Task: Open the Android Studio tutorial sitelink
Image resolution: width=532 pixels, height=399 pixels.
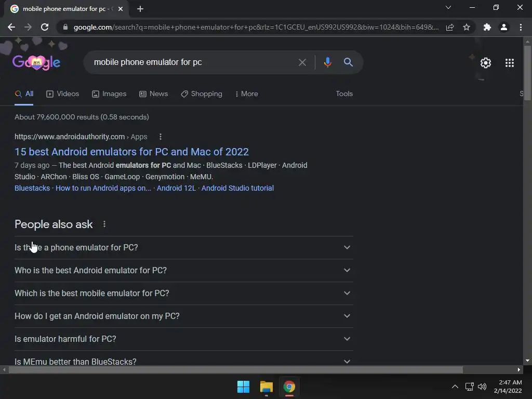Action: (x=237, y=188)
